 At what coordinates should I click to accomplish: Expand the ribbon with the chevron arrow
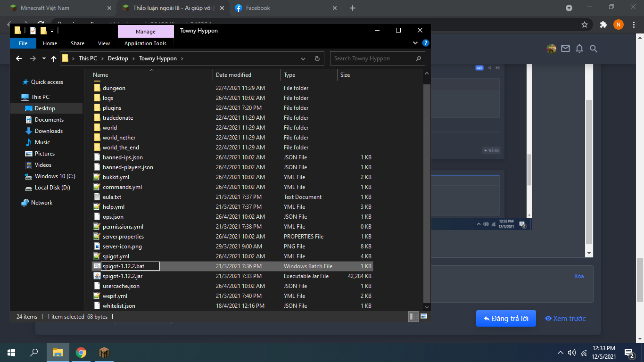pyautogui.click(x=415, y=43)
